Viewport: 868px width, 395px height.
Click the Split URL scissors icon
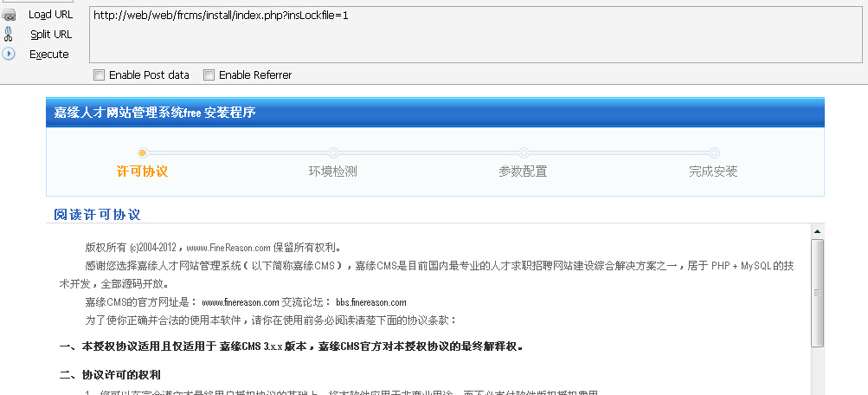click(x=9, y=34)
